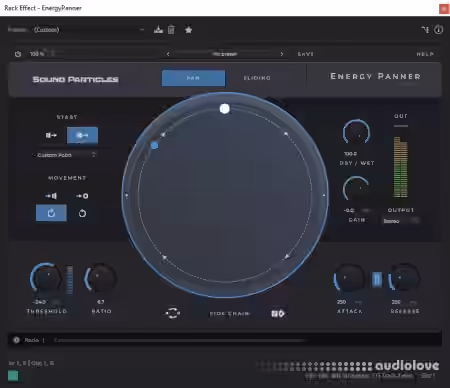
Task: Close the Rack Effect window
Action: (444, 9)
